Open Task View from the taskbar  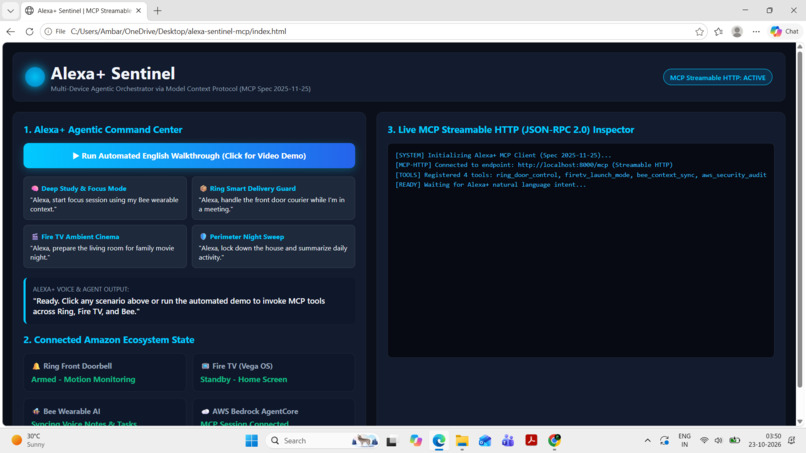(392, 441)
